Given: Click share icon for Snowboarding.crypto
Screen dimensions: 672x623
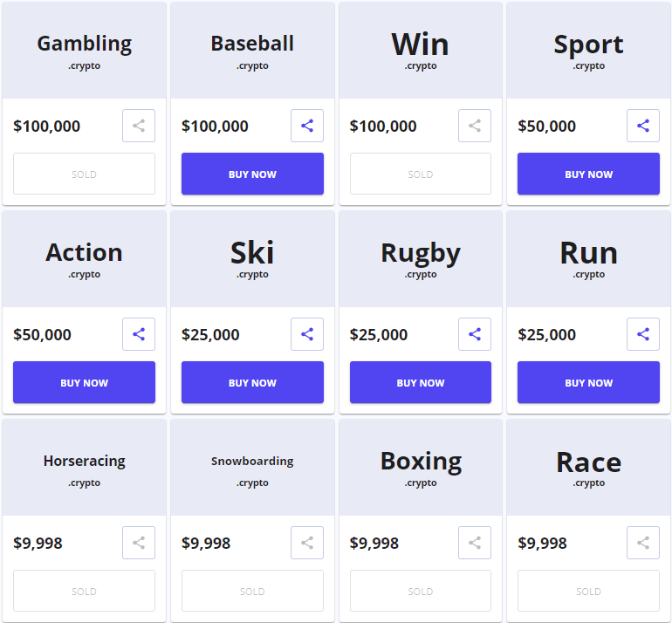Looking at the screenshot, I should coord(307,543).
